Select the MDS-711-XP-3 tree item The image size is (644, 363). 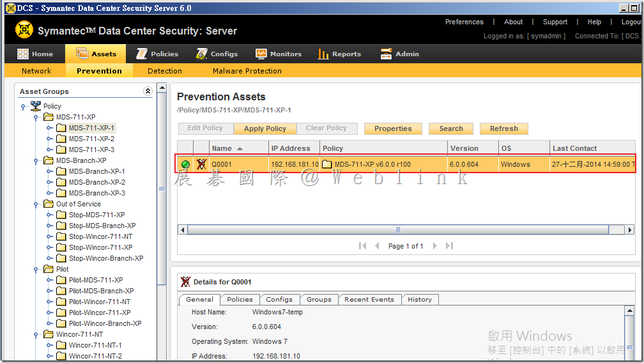coord(91,150)
